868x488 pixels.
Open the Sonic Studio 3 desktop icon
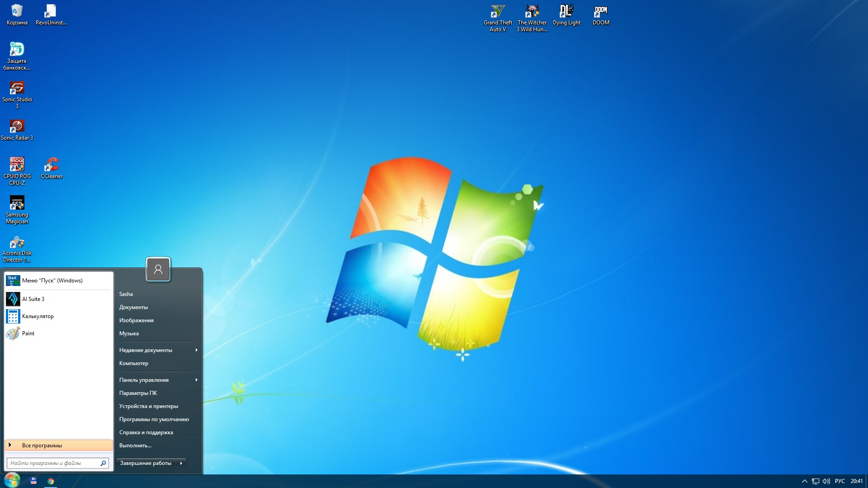(x=17, y=95)
